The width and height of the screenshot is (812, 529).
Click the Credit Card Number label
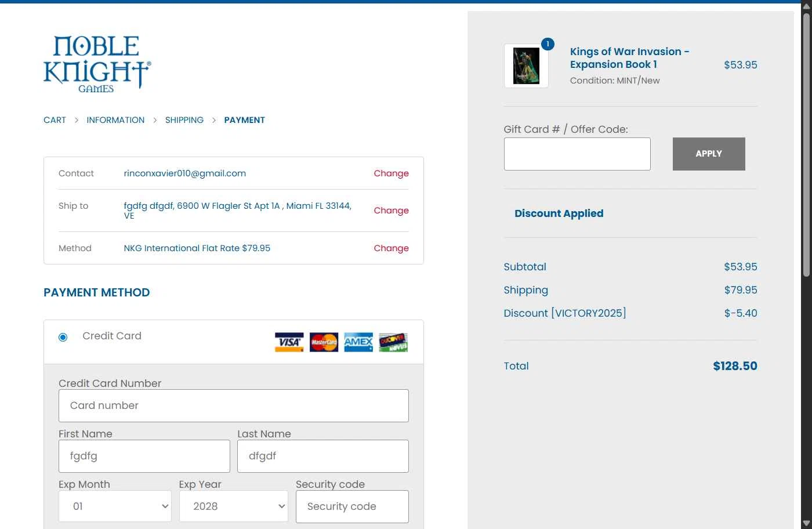click(110, 383)
